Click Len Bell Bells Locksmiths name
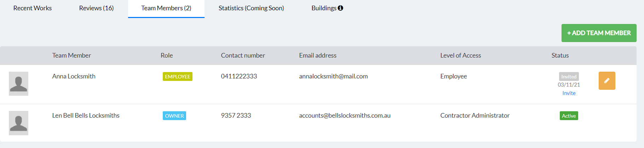 point(86,116)
